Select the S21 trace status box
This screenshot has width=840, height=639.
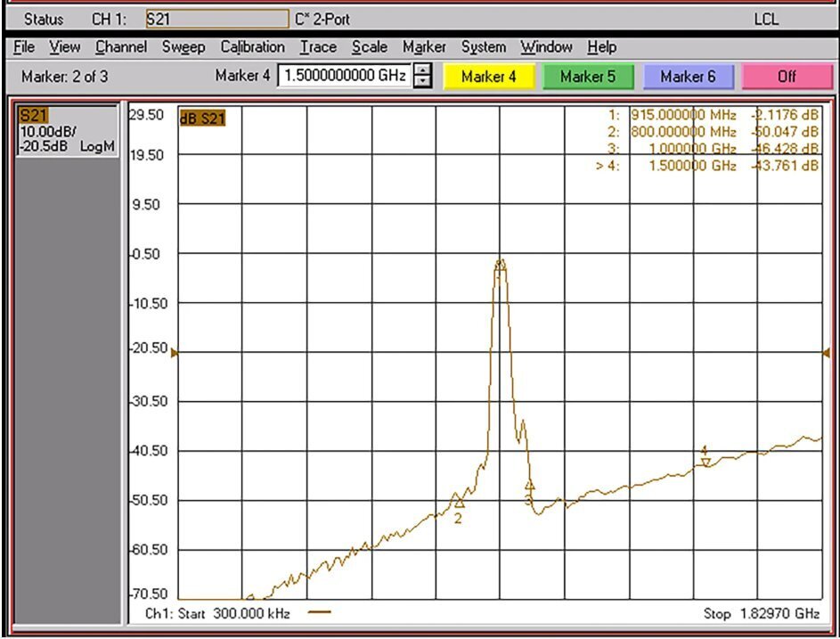[68, 131]
